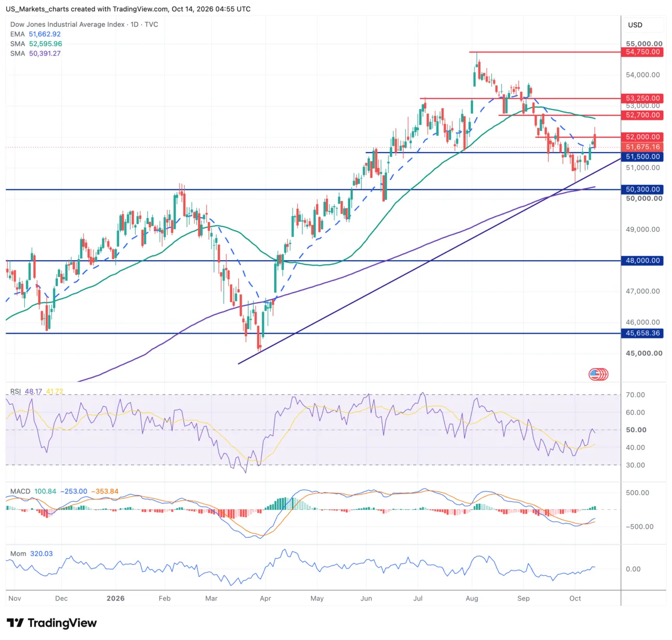Select the USD currency label

635,25
